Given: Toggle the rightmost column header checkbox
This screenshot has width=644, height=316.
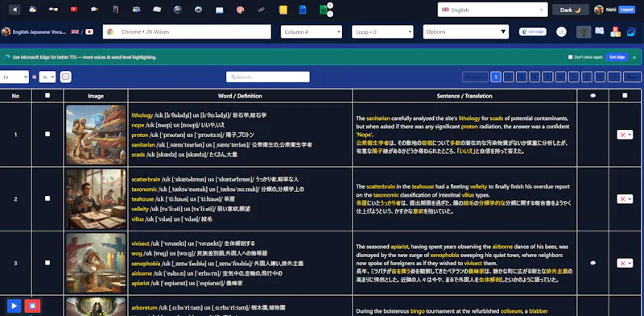Looking at the screenshot, I should pyautogui.click(x=625, y=95).
